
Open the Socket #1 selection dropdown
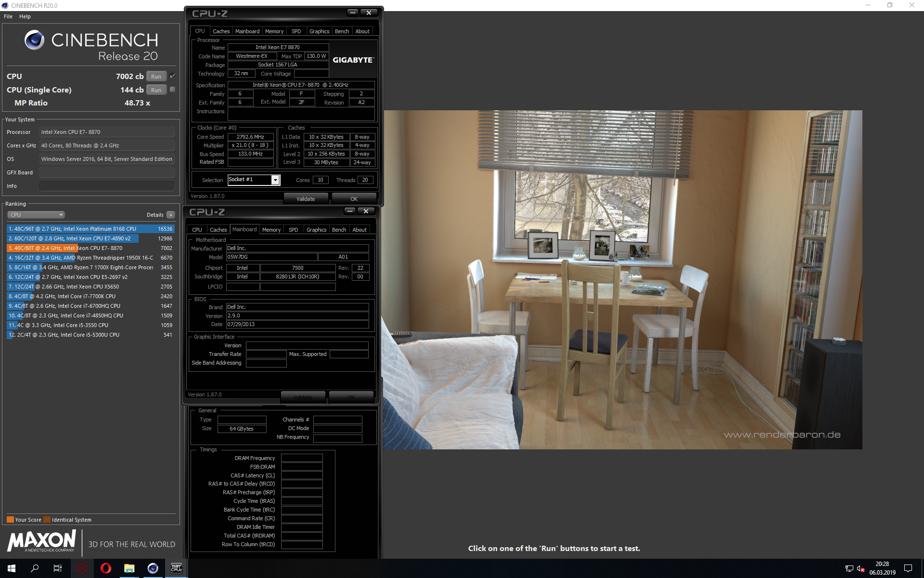[x=275, y=180]
